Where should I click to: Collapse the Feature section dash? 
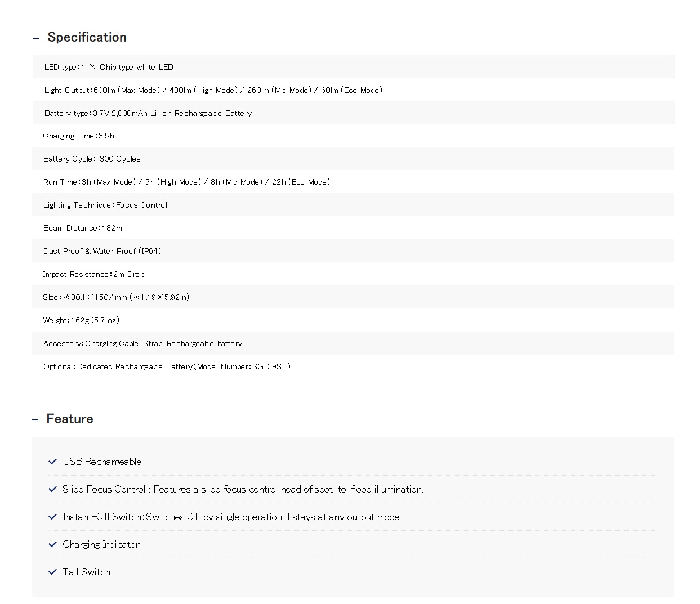[x=35, y=420]
